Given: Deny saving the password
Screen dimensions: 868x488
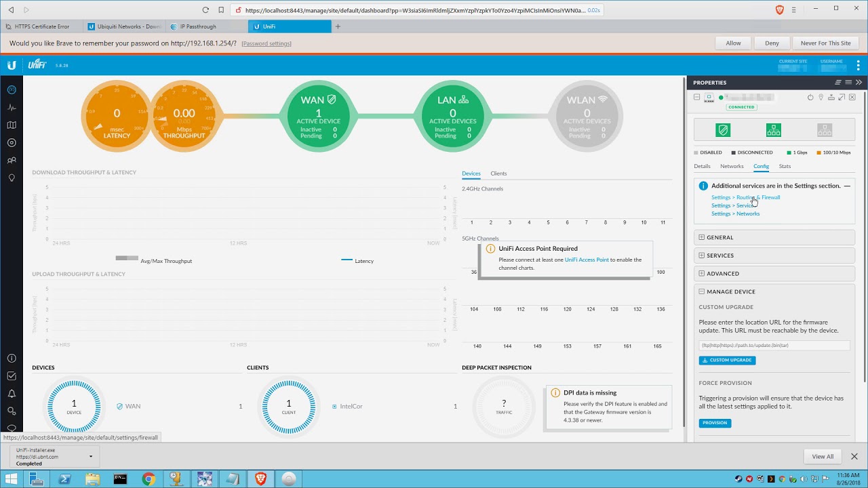Looking at the screenshot, I should (x=772, y=43).
